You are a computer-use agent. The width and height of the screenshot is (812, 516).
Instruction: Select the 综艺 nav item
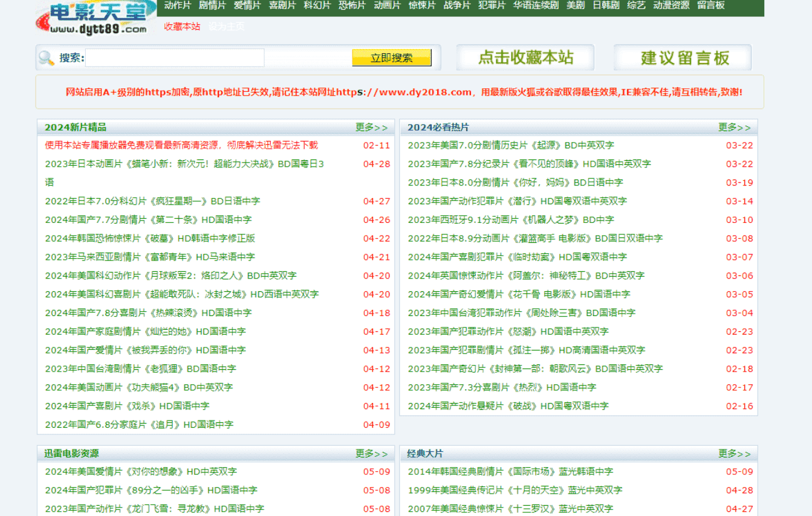click(x=636, y=5)
